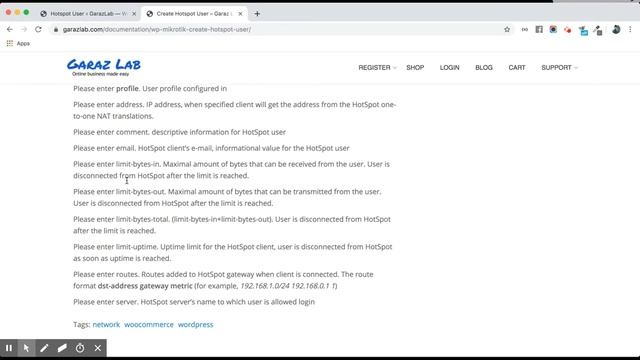Bookmark this page with the star icon
The image size is (640, 360).
(507, 29)
